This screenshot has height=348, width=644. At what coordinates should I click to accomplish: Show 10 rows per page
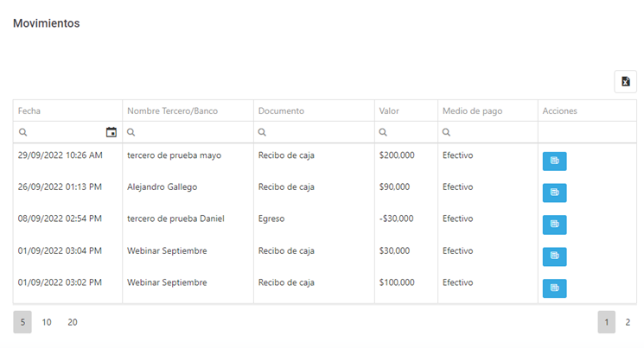(x=47, y=322)
